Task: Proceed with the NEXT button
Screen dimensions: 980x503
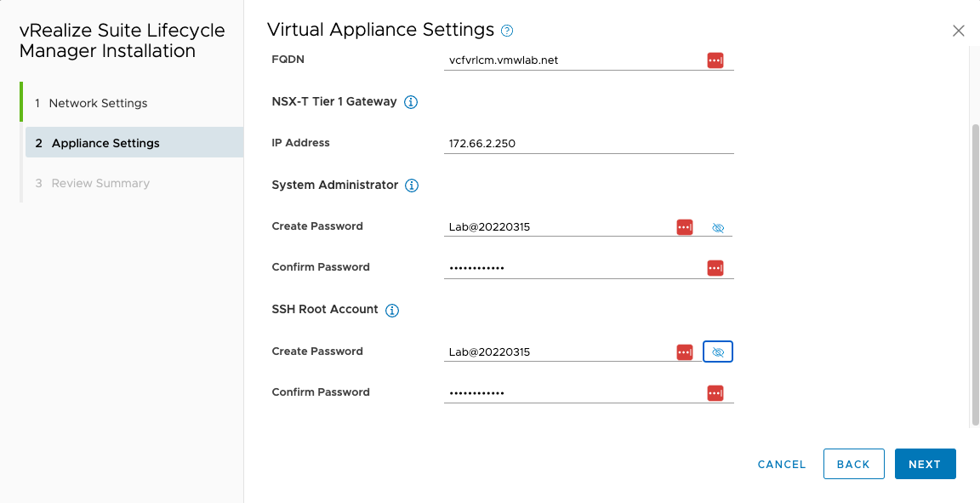Action: (x=925, y=464)
